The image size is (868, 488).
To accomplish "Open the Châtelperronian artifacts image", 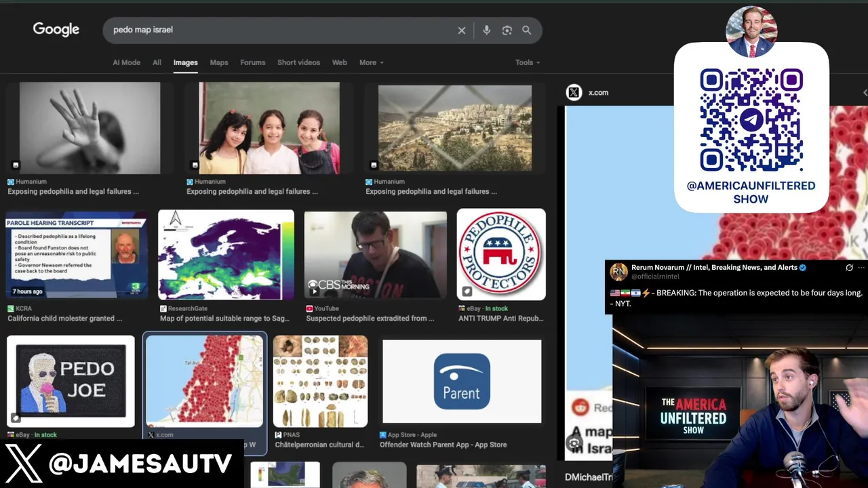I will coord(320,382).
